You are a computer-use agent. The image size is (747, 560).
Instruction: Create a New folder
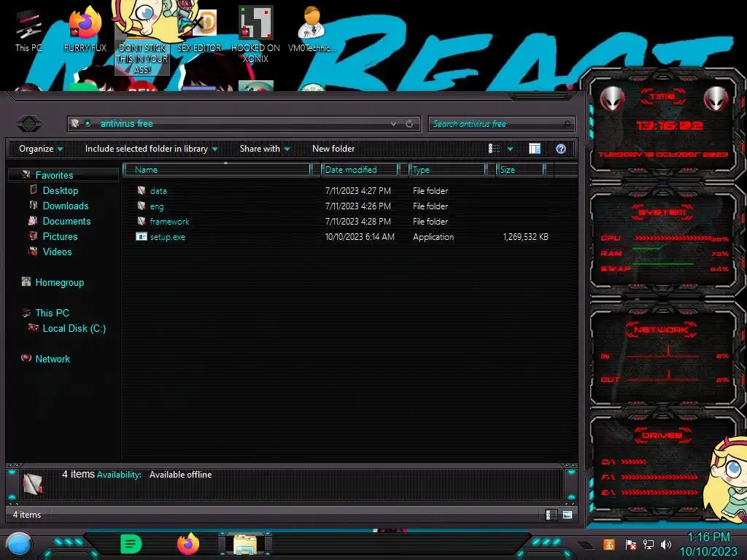(333, 149)
